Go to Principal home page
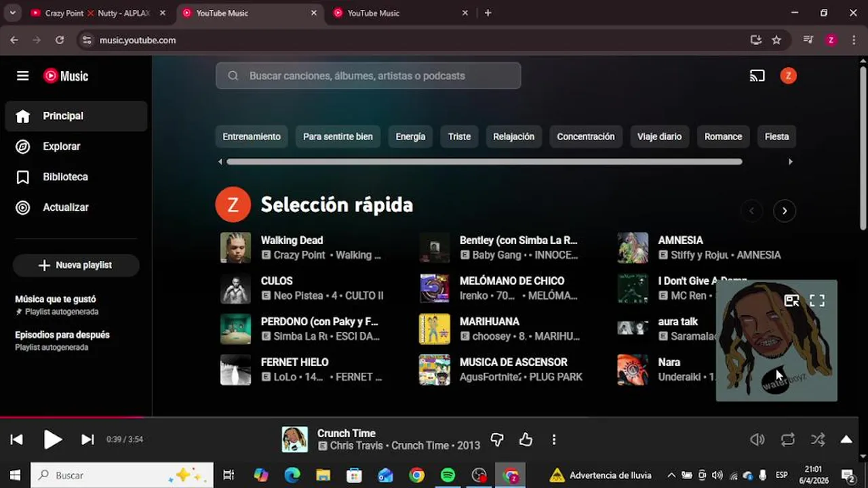868x488 pixels. click(76, 116)
